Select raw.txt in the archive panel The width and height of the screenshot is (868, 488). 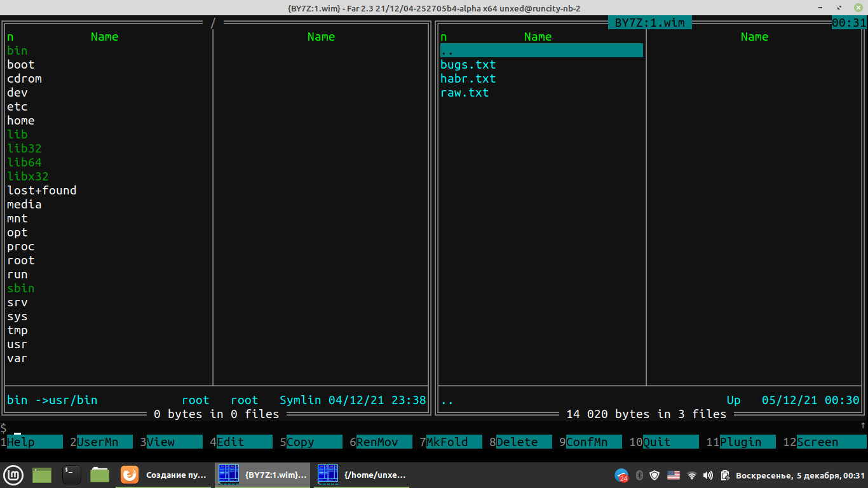(465, 92)
